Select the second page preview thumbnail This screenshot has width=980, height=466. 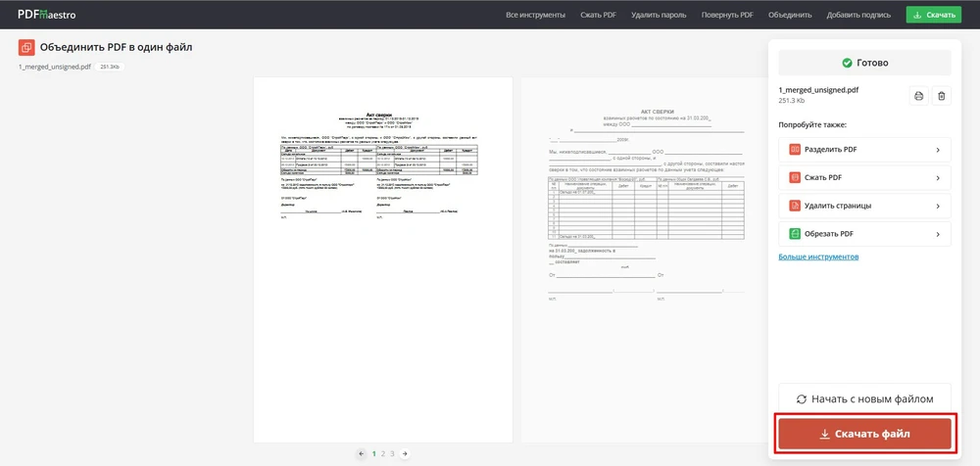coord(642,259)
